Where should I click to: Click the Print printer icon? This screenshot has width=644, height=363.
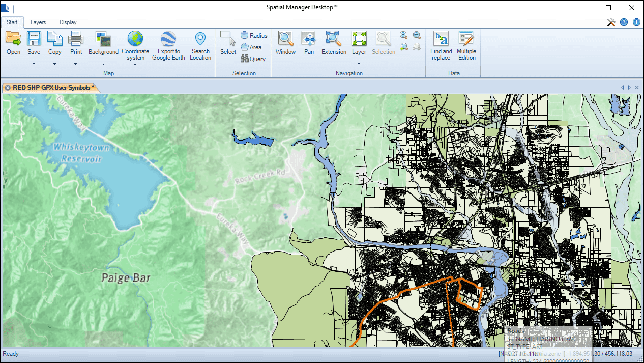click(x=76, y=39)
